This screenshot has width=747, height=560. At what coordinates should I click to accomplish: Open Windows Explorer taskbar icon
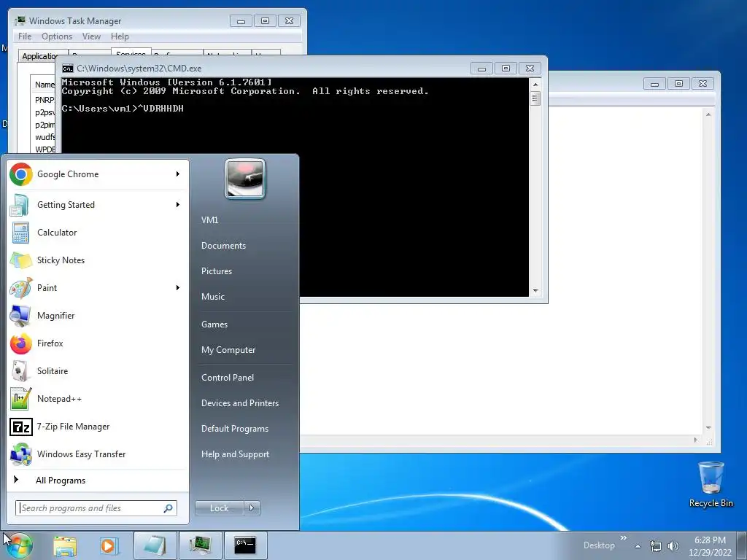pos(65,545)
